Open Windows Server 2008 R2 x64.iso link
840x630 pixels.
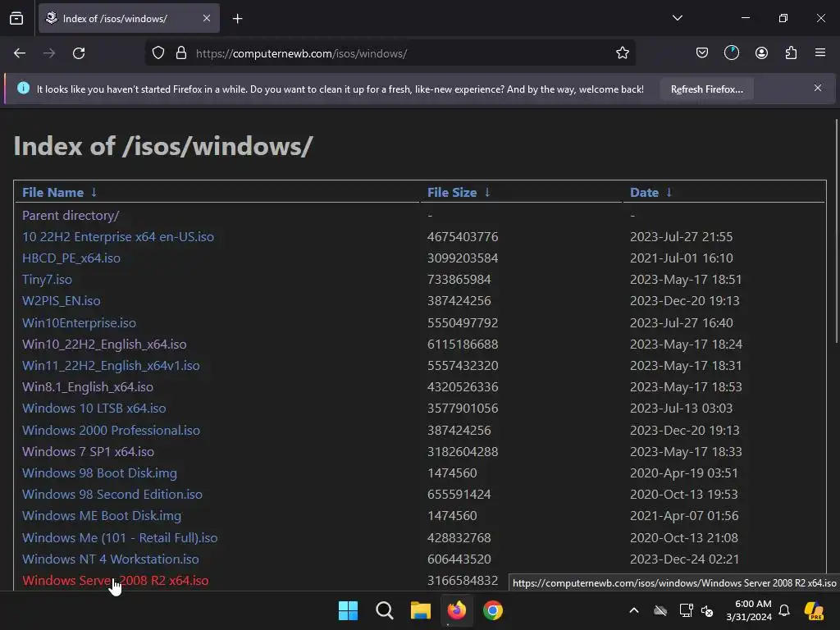(115, 581)
